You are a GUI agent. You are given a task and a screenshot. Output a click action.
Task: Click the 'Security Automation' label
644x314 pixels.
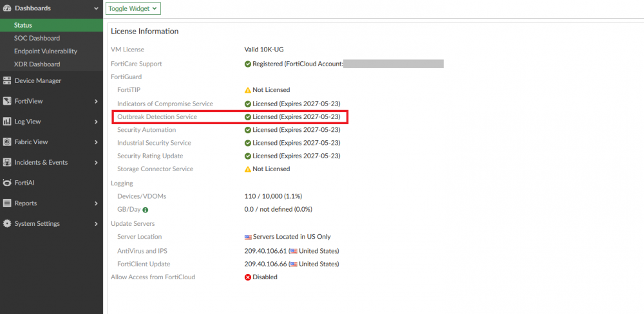(146, 130)
